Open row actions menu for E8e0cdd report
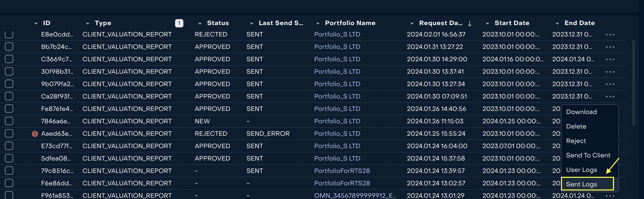The width and height of the screenshot is (644, 199). pos(610,34)
